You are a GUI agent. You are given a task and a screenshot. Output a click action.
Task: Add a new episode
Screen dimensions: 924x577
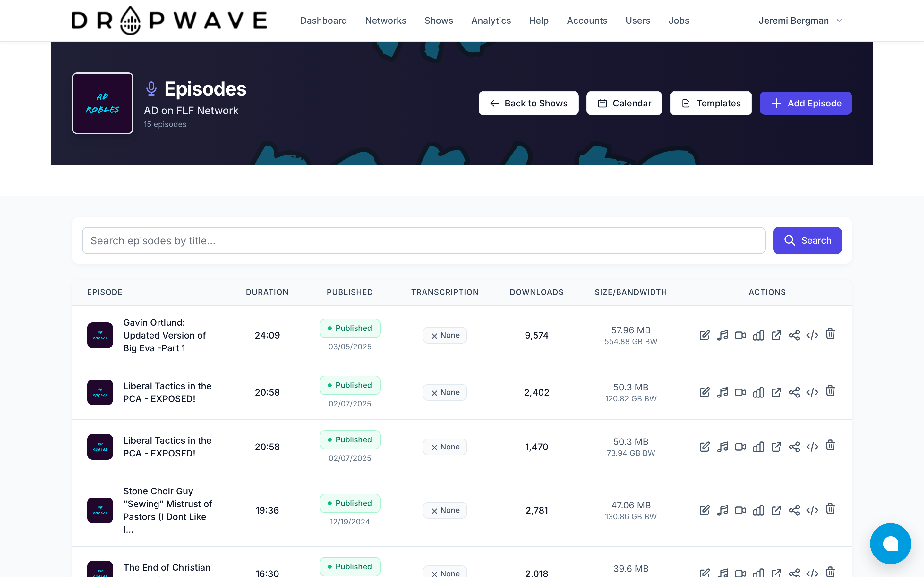click(805, 103)
